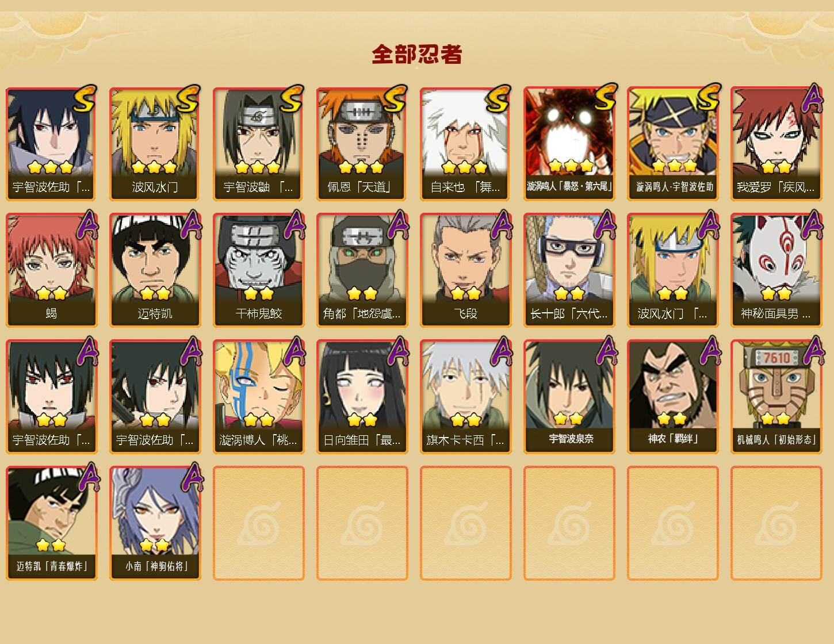
Task: Pick the 迈特凯 A-rank card
Action: point(155,270)
